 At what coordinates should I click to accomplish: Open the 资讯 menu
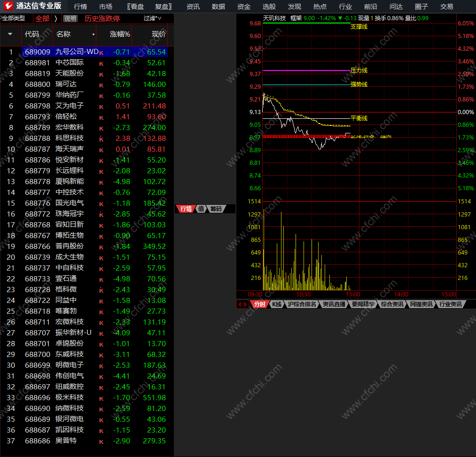coord(193,7)
